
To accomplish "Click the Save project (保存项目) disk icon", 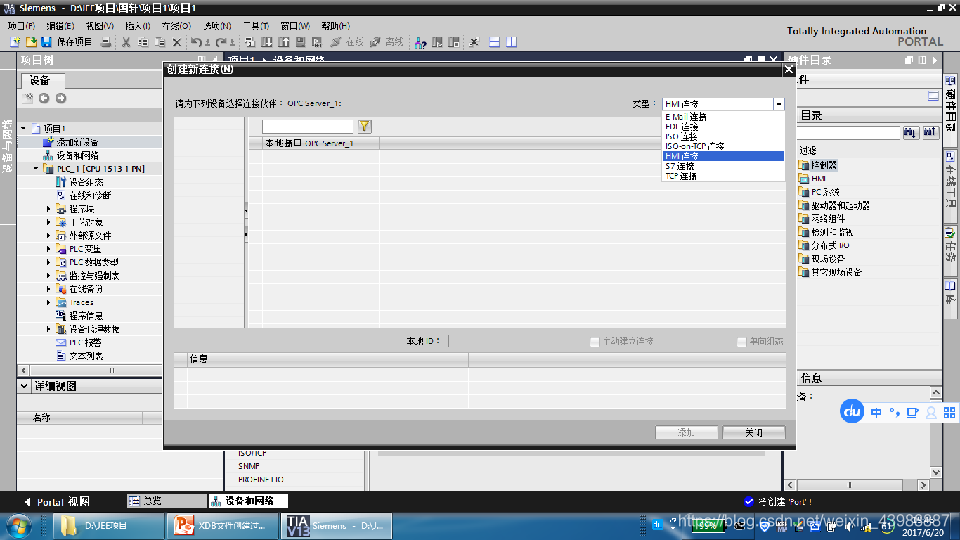I will 46,42.
